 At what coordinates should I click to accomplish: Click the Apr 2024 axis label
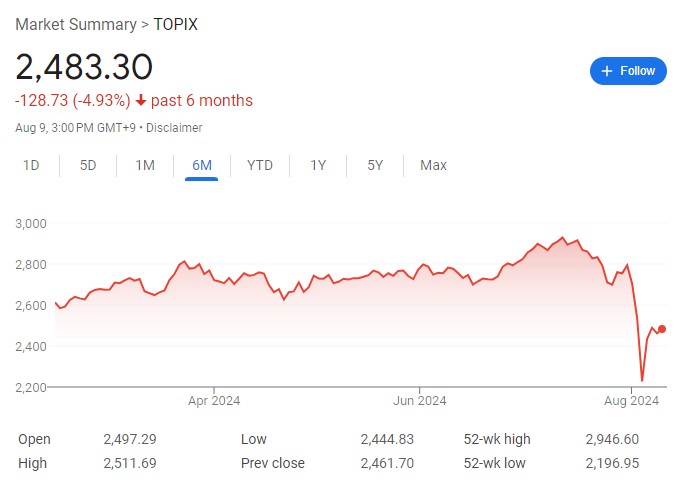(214, 401)
